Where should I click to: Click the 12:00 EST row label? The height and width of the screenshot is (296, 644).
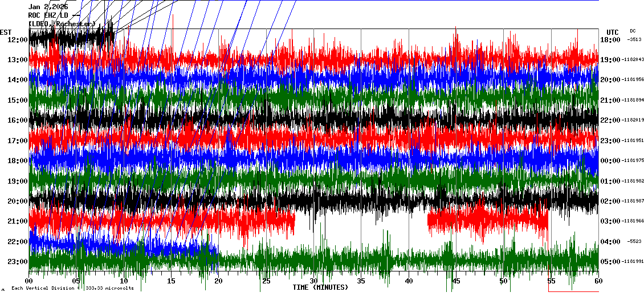click(18, 39)
